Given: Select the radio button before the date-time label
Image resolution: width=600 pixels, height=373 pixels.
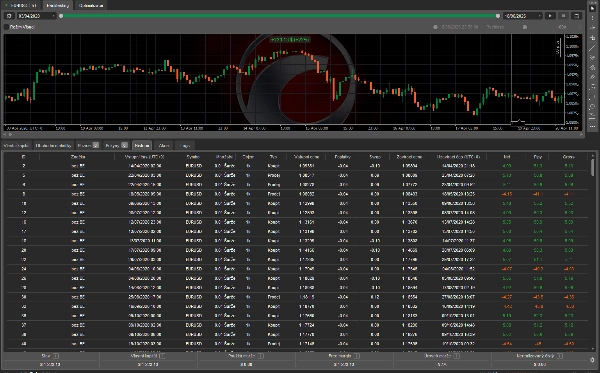Looking at the screenshot, I should click(435, 27).
